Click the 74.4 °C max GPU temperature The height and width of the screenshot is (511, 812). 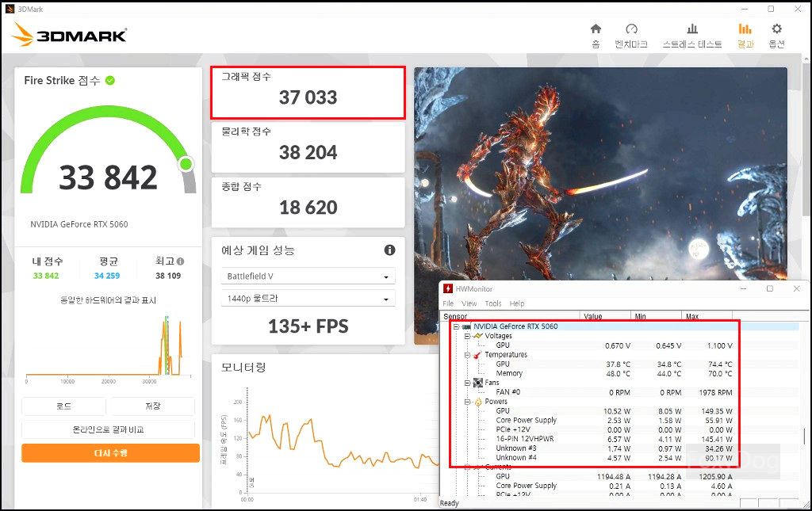720,364
